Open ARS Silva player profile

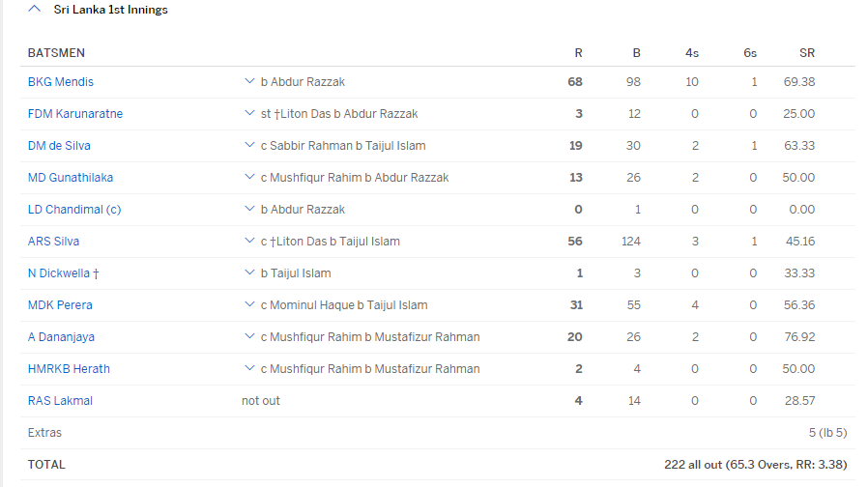53,242
